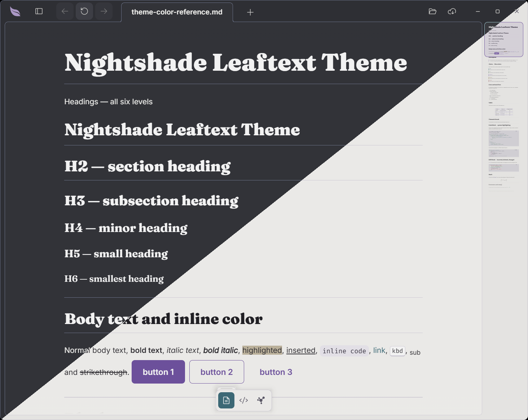Click the filled "button 1"

tap(158, 372)
